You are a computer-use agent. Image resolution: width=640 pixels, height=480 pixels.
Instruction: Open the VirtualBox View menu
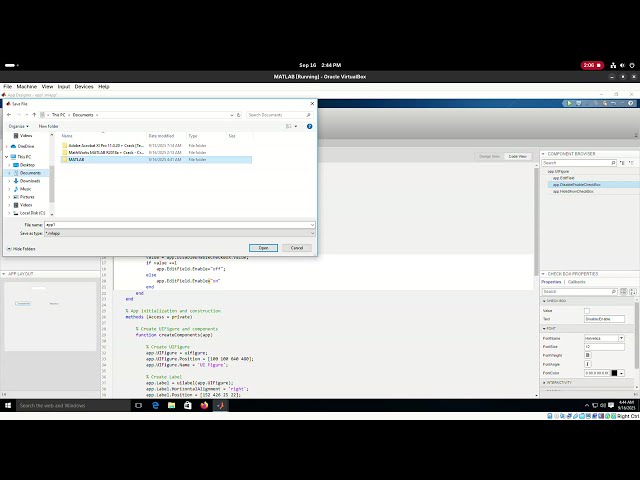(47, 87)
